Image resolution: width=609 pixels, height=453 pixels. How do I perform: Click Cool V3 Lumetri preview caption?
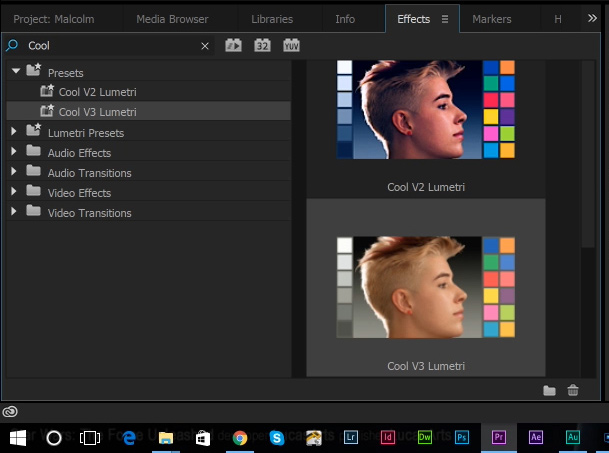point(426,366)
